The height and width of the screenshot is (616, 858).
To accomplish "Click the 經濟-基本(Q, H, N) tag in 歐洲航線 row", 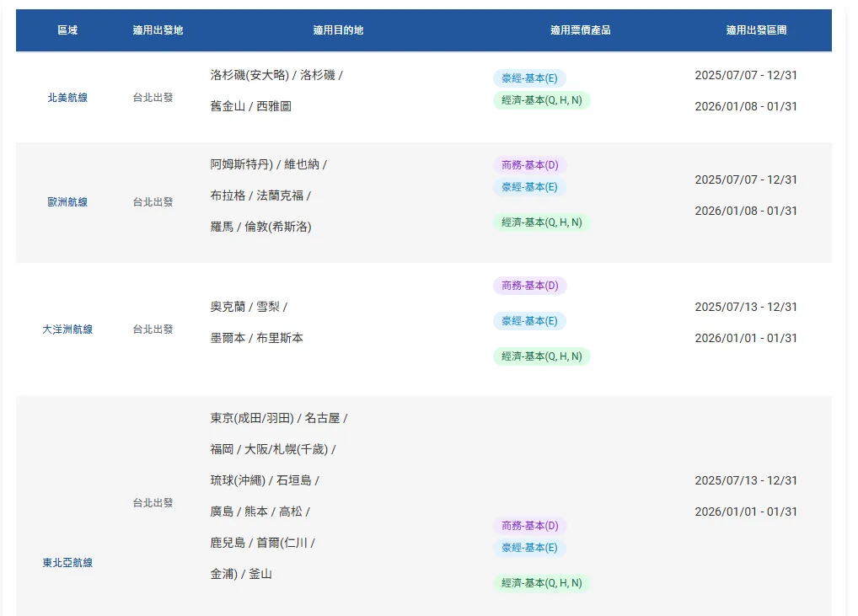I will (x=542, y=222).
